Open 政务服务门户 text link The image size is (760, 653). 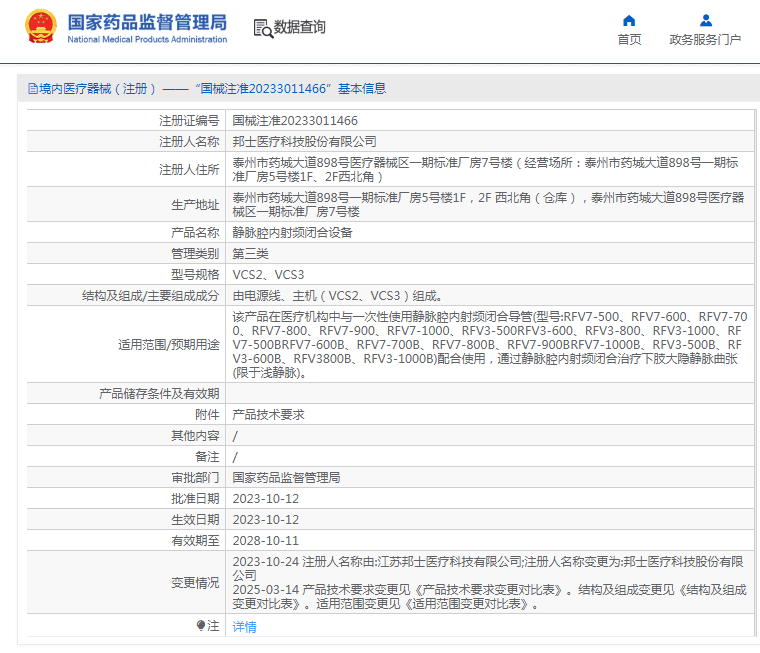click(705, 40)
